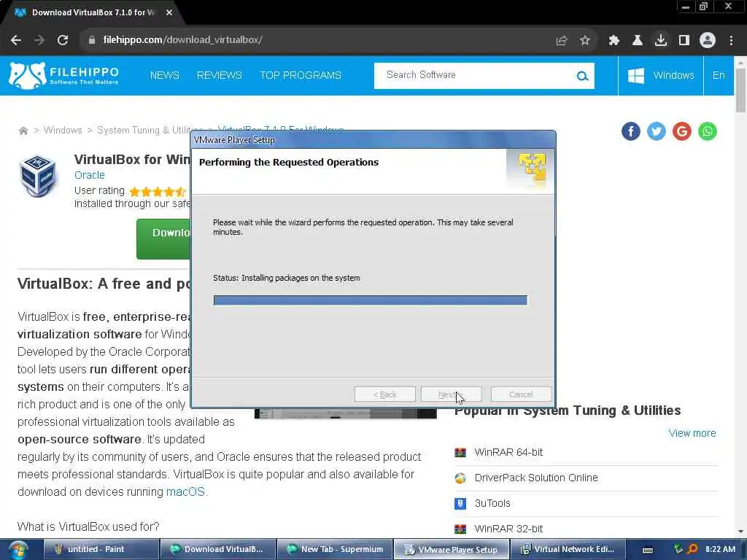Open the NEWS menu item
747x560 pixels.
point(164,75)
